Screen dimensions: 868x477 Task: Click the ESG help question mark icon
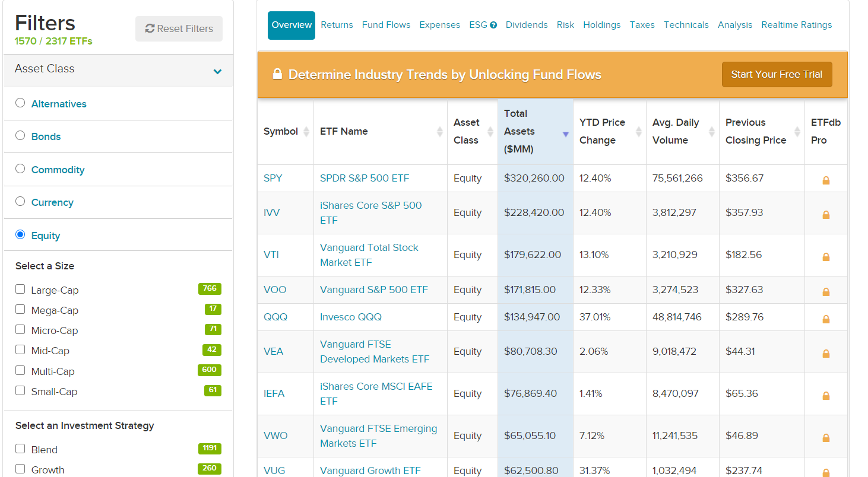tap(493, 25)
